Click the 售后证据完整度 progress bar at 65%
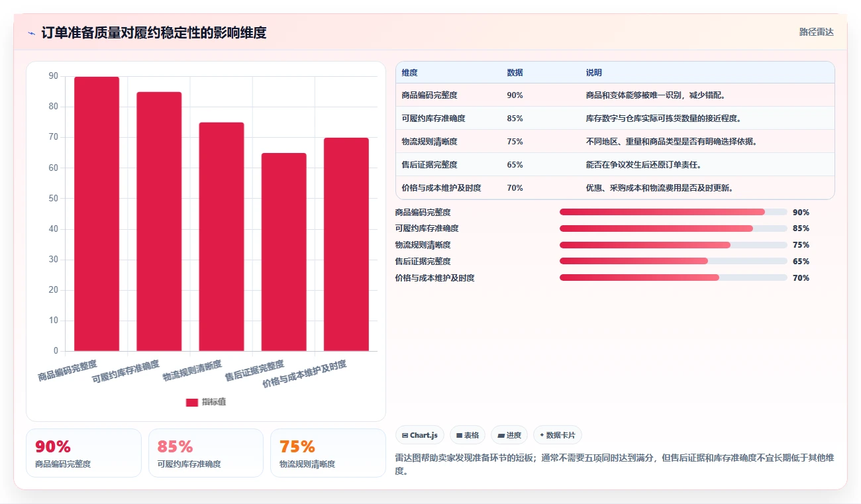The height and width of the screenshot is (504, 861). 674,261
